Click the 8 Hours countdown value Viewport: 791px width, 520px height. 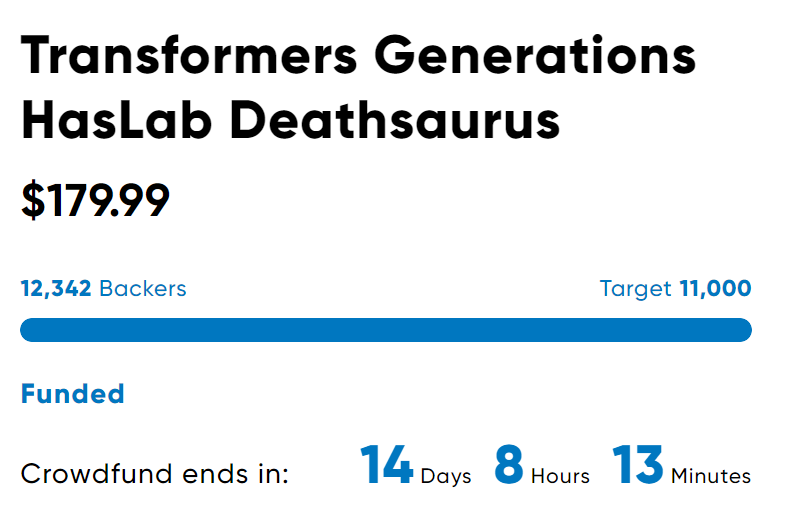542,465
